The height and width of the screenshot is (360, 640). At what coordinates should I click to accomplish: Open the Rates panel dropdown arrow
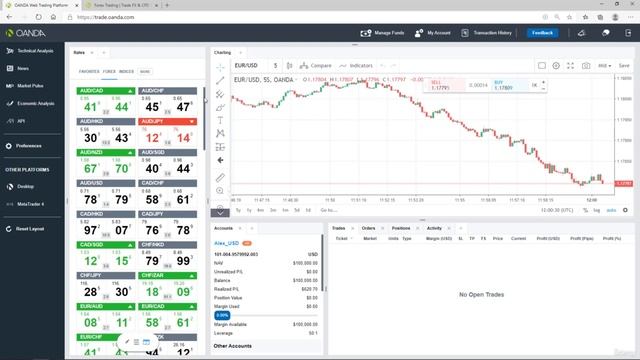(x=92, y=53)
